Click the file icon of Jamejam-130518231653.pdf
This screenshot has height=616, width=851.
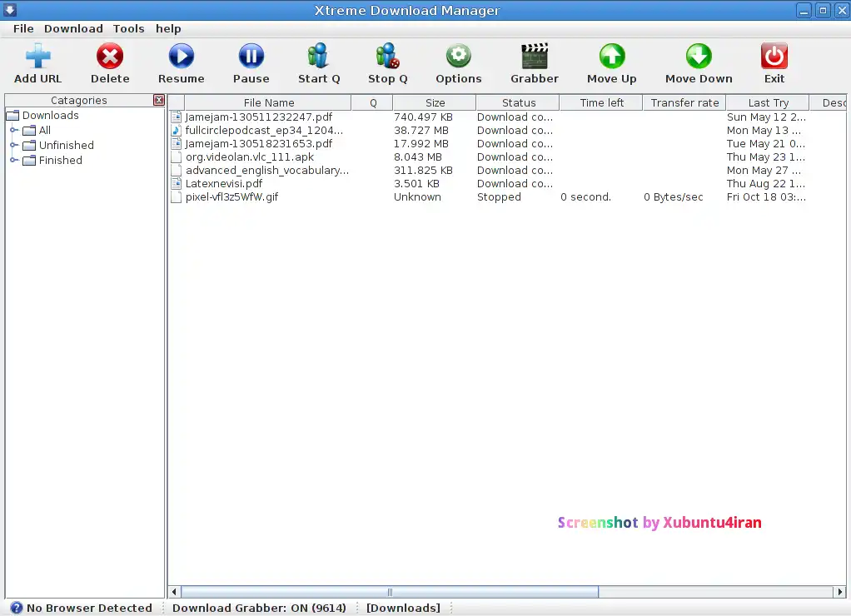[176, 143]
